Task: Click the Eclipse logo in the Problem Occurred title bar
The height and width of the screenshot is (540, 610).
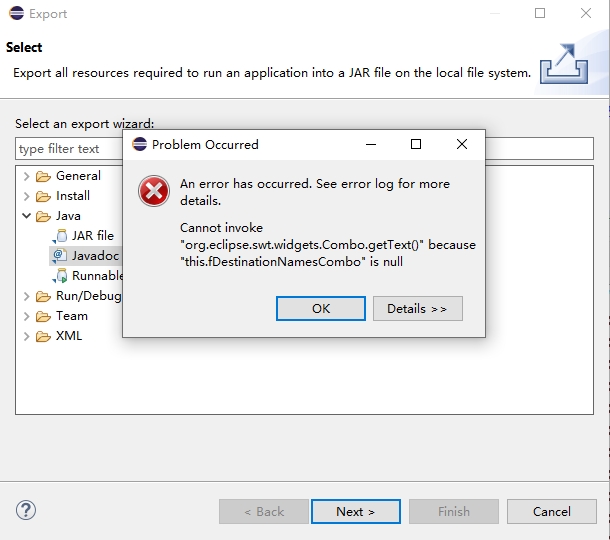Action: click(x=139, y=144)
